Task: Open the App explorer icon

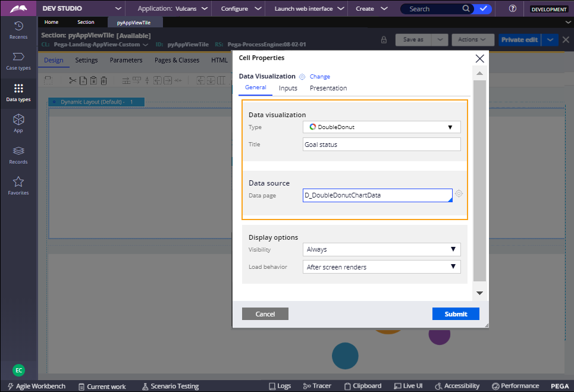Action: (18, 123)
